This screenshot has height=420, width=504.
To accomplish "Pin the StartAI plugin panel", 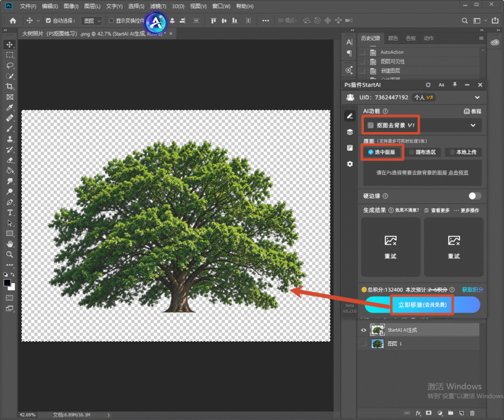I will [x=454, y=85].
